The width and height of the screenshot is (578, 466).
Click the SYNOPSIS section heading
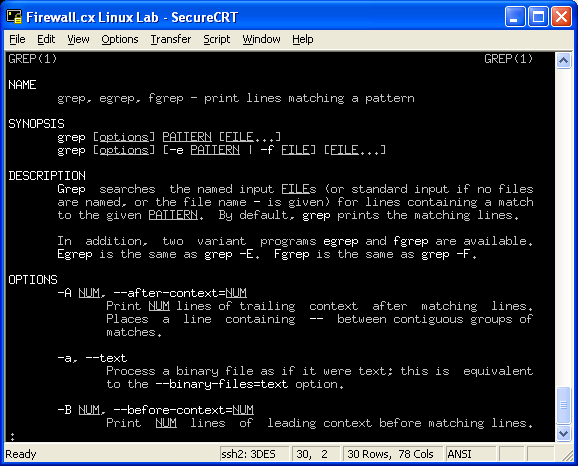pos(36,124)
